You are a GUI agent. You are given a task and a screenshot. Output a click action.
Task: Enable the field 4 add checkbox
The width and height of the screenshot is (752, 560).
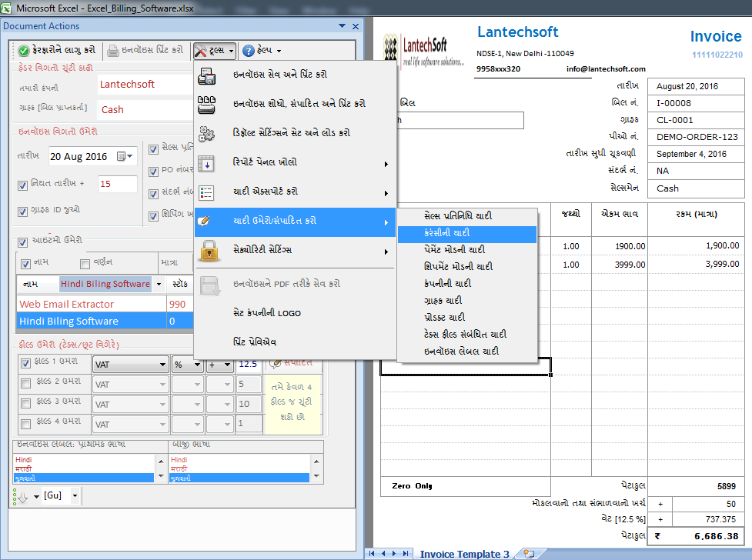(26, 424)
